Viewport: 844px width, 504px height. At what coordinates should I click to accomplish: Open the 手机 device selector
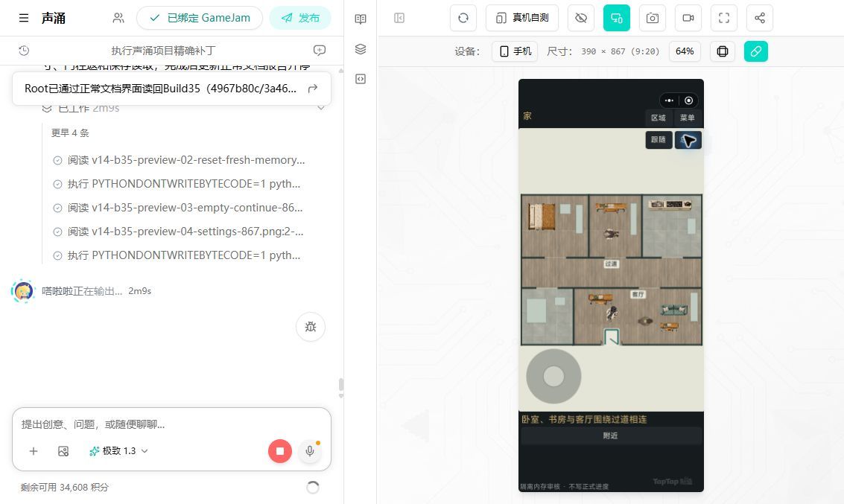(515, 51)
